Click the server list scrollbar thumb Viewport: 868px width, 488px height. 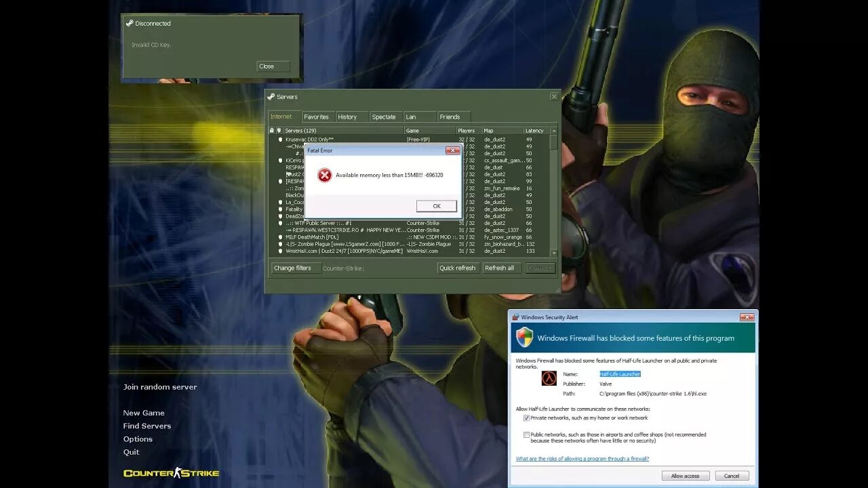554,142
